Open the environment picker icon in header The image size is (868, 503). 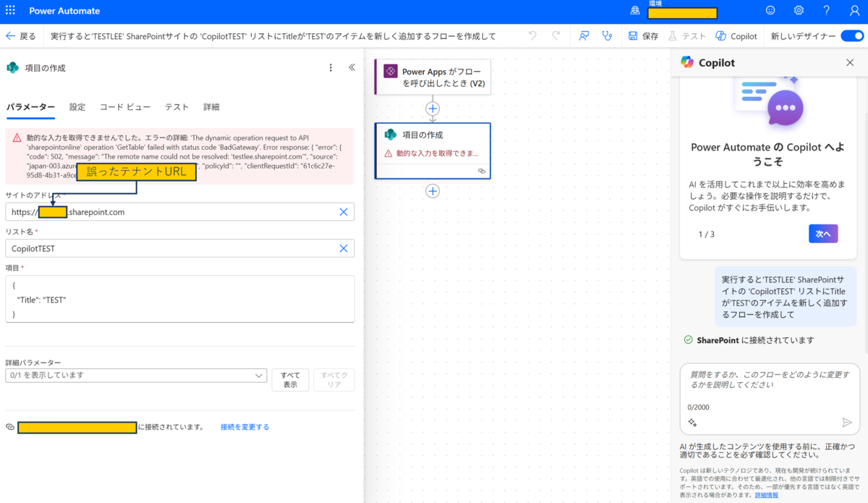(635, 11)
